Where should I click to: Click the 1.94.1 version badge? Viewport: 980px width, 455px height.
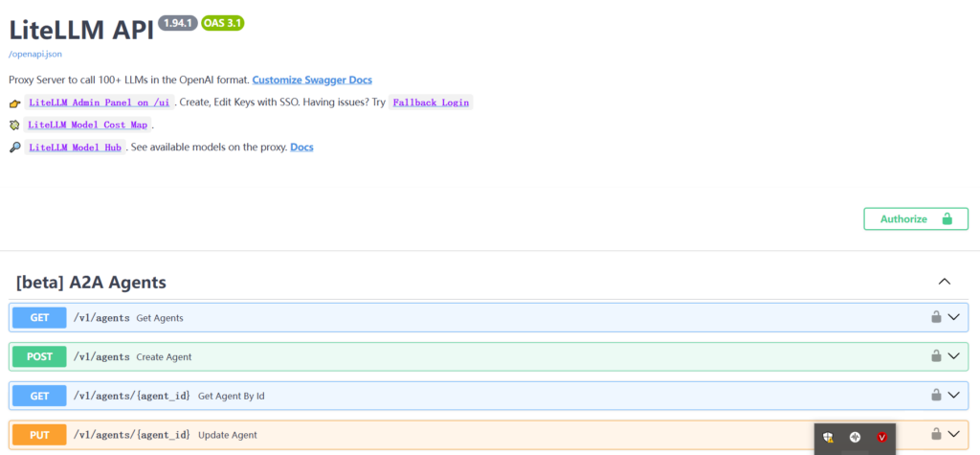click(178, 23)
